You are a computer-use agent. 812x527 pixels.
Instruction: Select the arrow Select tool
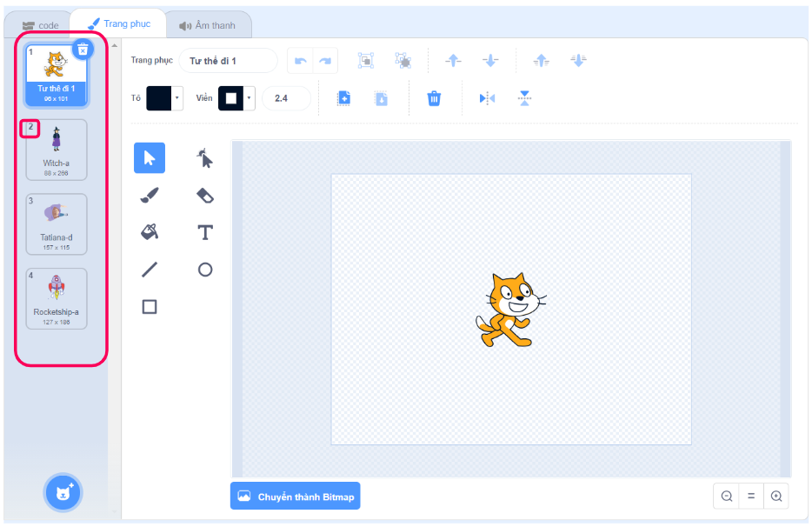pyautogui.click(x=150, y=157)
